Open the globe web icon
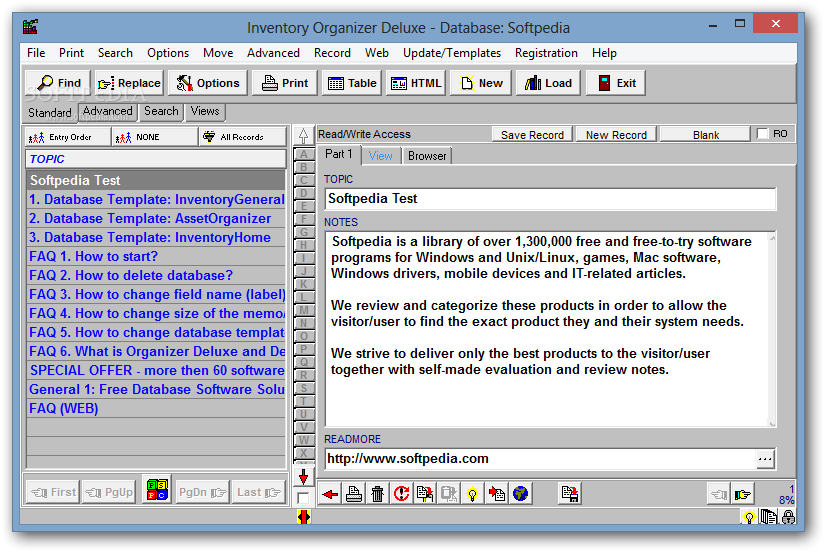 click(520, 494)
